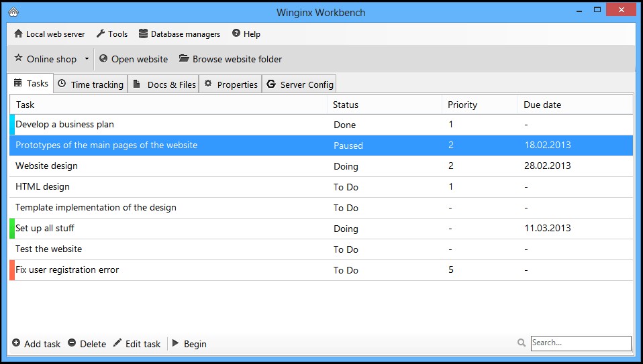The width and height of the screenshot is (643, 364).
Task: Click the Open website globe icon
Action: [103, 59]
